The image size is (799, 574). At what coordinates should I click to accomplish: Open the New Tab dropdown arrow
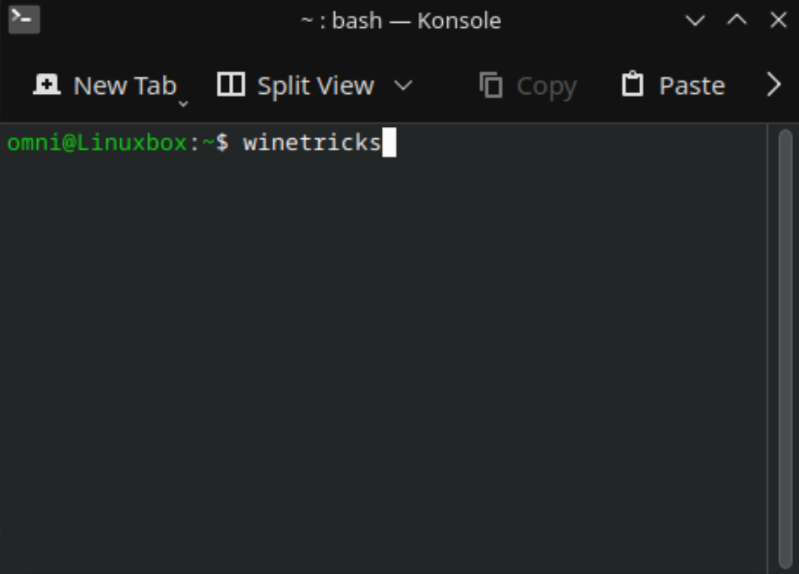coord(183,102)
